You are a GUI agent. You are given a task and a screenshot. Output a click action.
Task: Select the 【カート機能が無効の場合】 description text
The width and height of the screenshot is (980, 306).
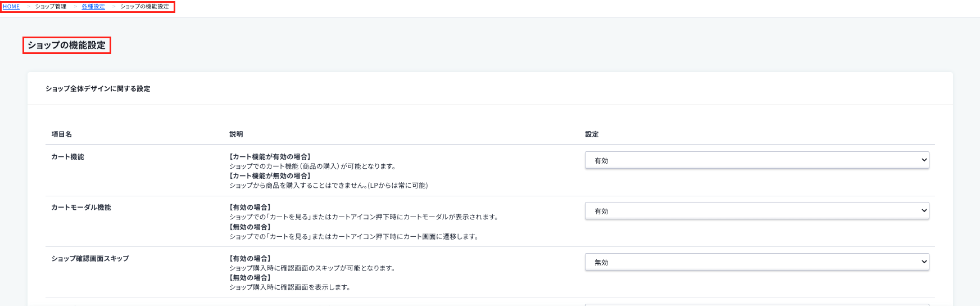tap(270, 176)
